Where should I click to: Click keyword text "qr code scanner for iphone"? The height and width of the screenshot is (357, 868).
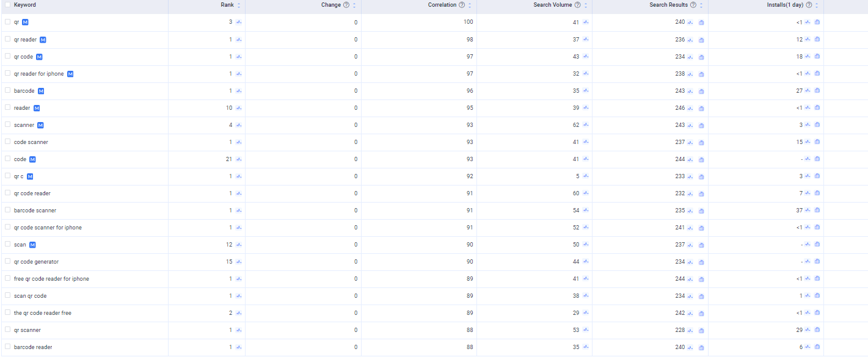(x=48, y=228)
